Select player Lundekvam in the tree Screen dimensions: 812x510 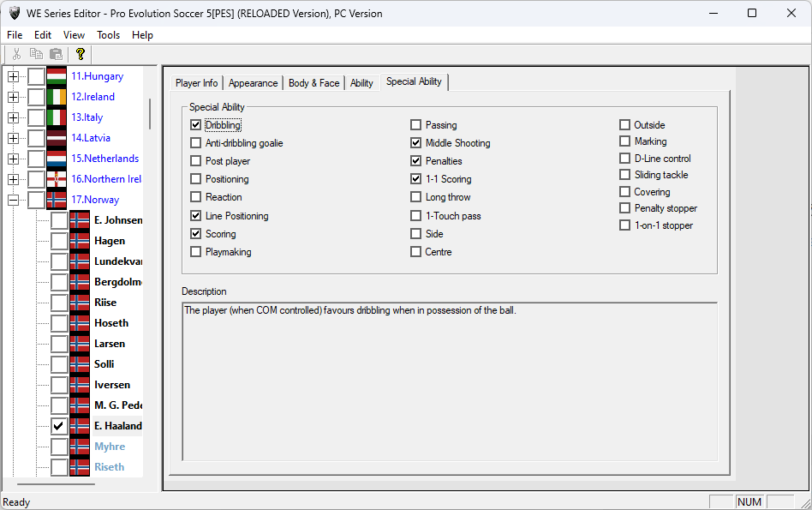(x=118, y=261)
